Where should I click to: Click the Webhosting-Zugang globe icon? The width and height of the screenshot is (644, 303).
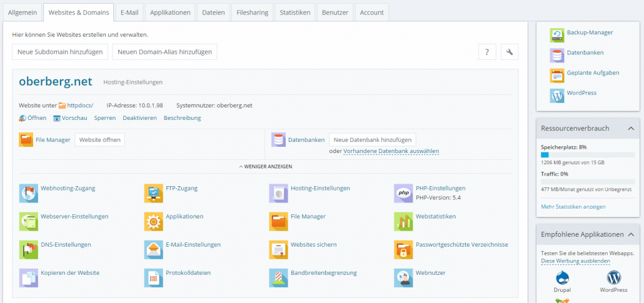coord(29,193)
